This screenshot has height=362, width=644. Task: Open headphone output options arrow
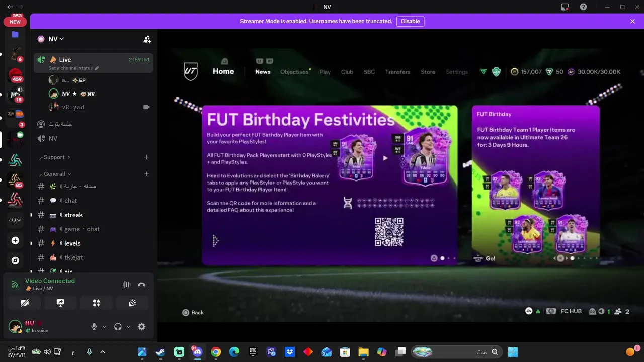128,327
